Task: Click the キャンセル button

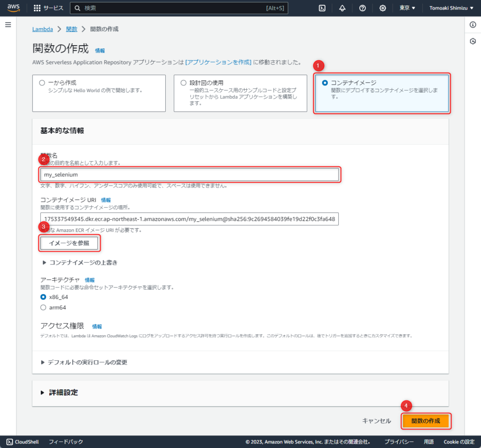Action: pyautogui.click(x=377, y=421)
